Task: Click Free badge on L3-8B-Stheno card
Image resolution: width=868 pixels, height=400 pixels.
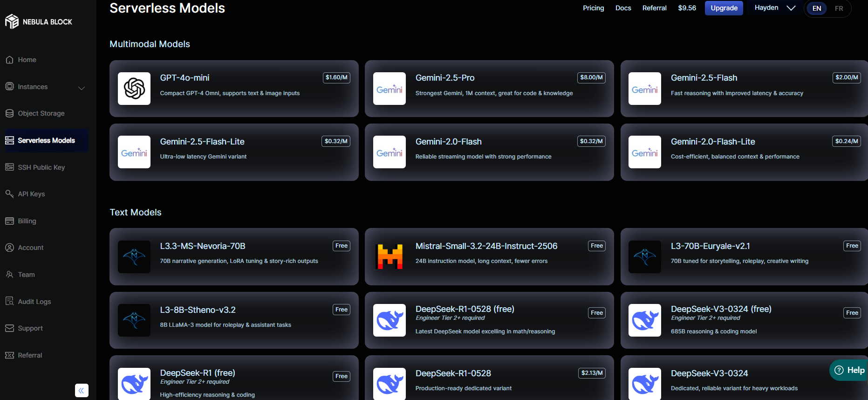Action: pyautogui.click(x=342, y=310)
